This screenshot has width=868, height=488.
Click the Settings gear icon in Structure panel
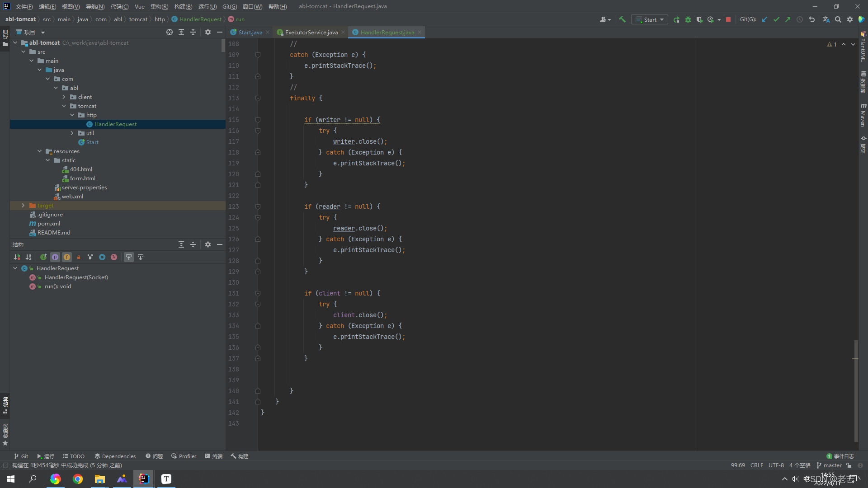coord(208,244)
